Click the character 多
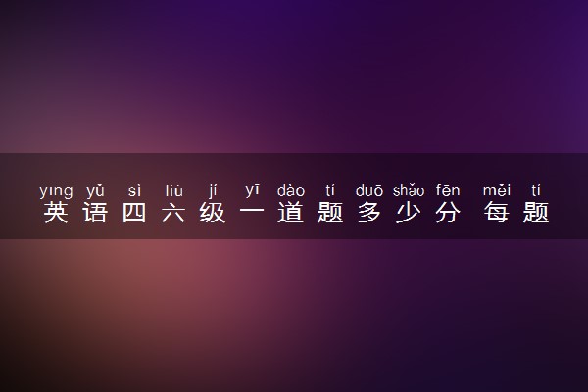The width and height of the screenshot is (588, 392). point(369,212)
